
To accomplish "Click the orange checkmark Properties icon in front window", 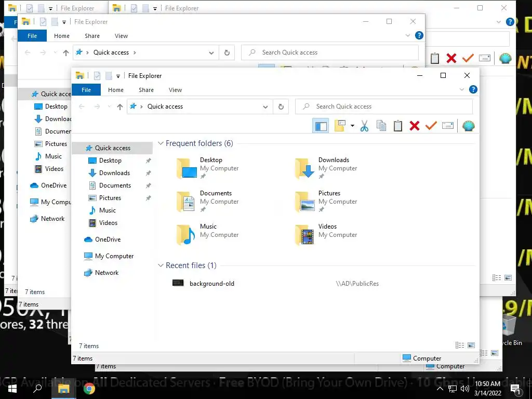I will point(431,126).
